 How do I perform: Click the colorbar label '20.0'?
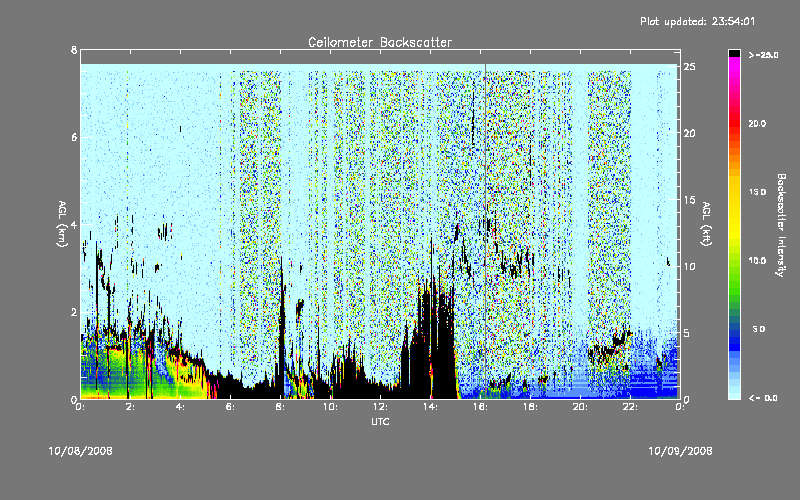click(757, 123)
